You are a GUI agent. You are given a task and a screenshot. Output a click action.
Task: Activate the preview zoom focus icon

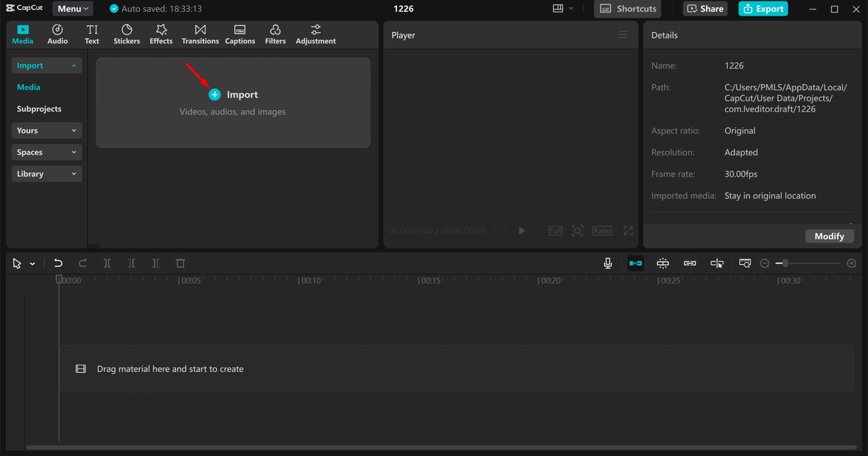577,230
